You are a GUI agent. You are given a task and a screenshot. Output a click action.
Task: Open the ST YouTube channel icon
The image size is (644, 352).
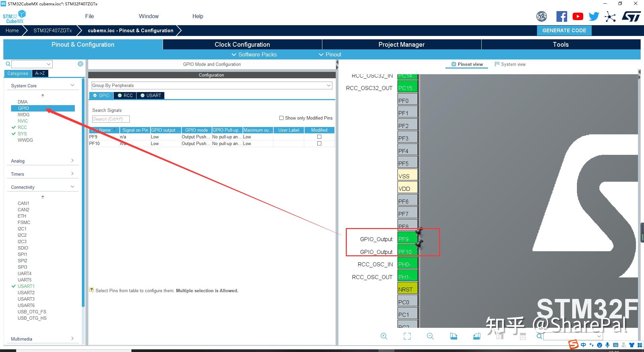coord(578,16)
